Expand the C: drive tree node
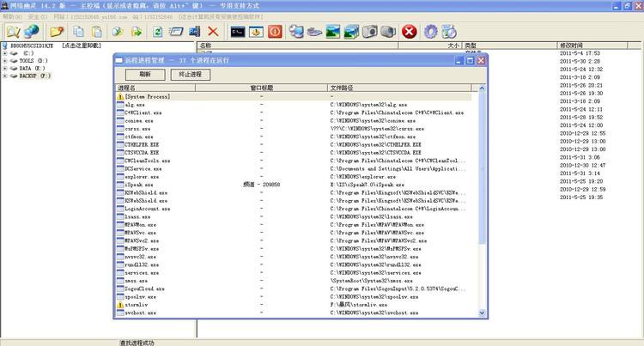Image resolution: width=644 pixels, height=346 pixels. click(x=5, y=53)
